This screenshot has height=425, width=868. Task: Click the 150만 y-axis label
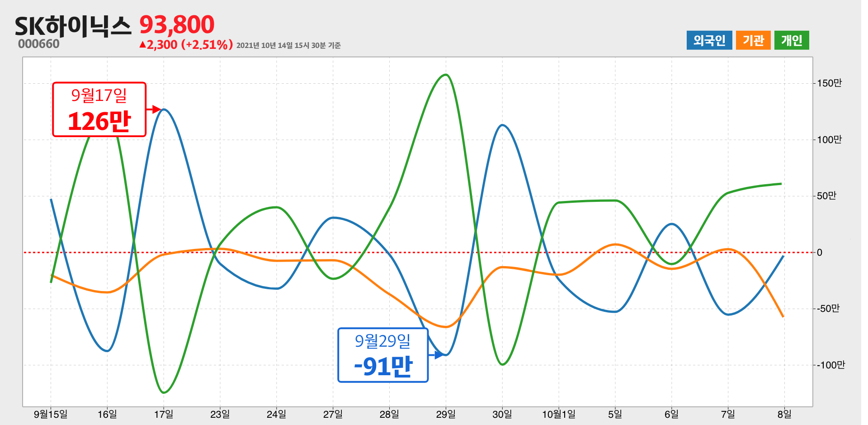pos(830,83)
